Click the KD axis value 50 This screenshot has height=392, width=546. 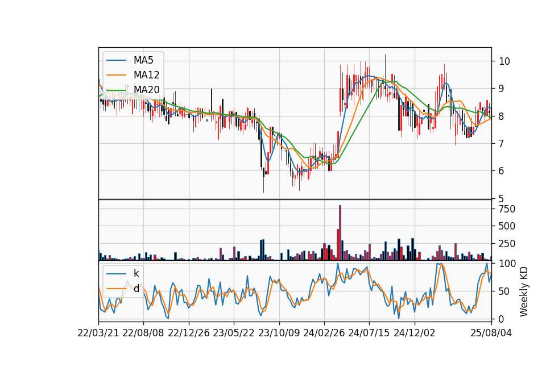click(x=504, y=291)
